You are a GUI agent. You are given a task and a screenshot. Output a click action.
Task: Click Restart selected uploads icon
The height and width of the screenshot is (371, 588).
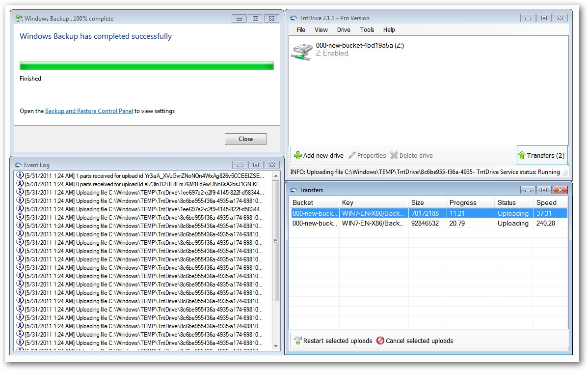pyautogui.click(x=298, y=341)
